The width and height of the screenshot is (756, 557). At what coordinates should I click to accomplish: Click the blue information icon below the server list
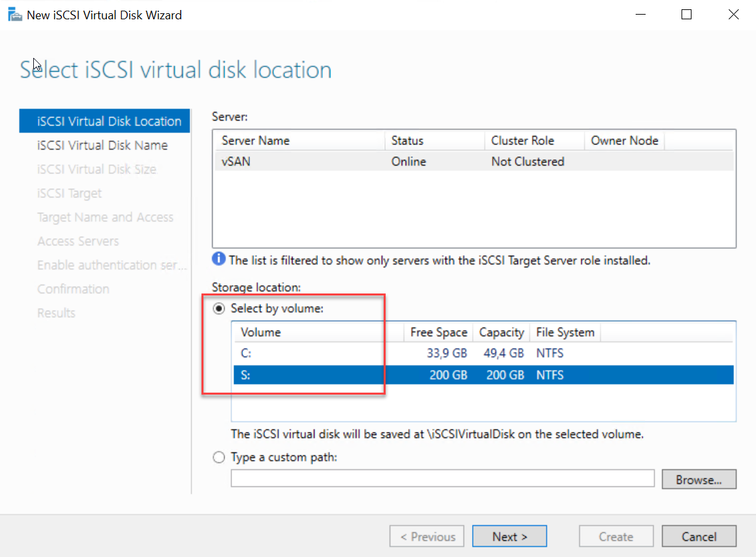tap(218, 259)
